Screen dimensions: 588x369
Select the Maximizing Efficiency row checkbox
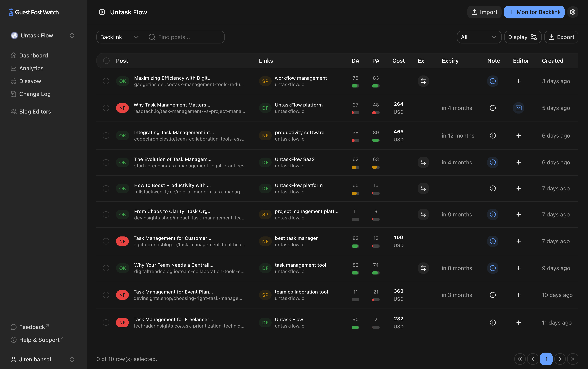click(106, 81)
